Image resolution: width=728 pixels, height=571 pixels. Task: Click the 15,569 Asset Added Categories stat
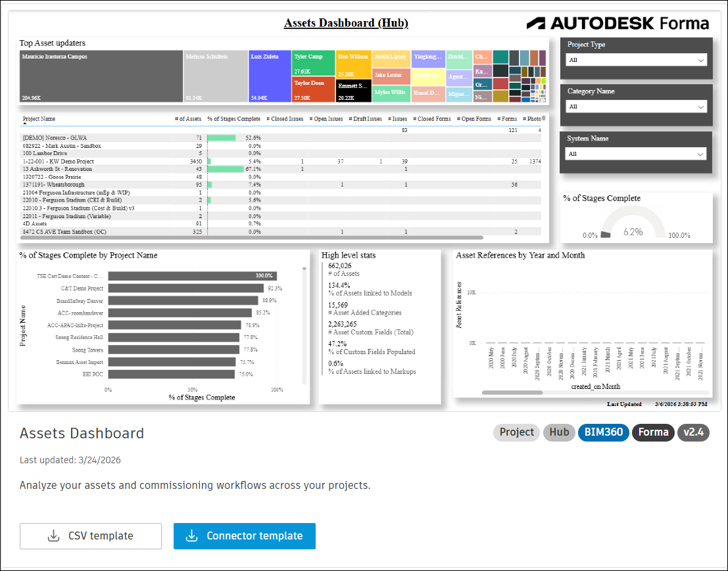[364, 308]
